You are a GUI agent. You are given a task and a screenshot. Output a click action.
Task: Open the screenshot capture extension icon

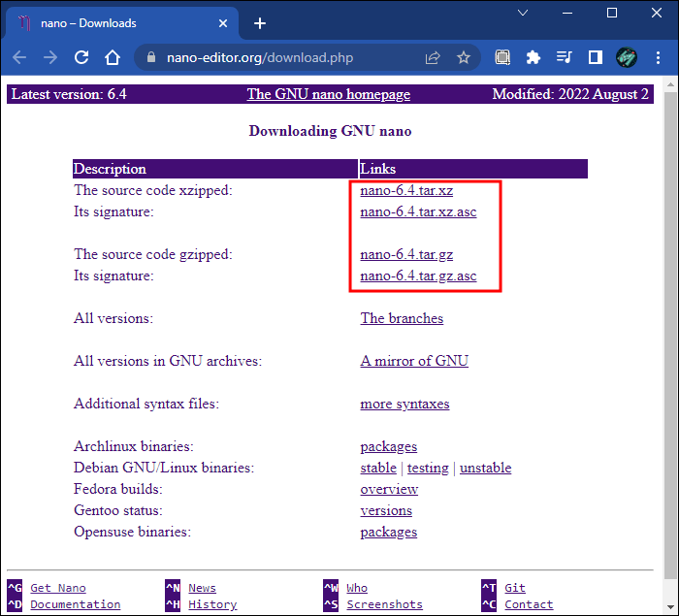tap(502, 57)
